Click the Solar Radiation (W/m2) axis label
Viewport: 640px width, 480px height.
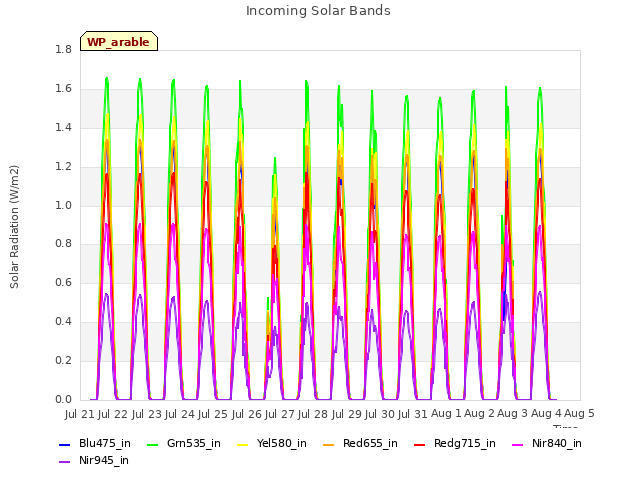14,227
